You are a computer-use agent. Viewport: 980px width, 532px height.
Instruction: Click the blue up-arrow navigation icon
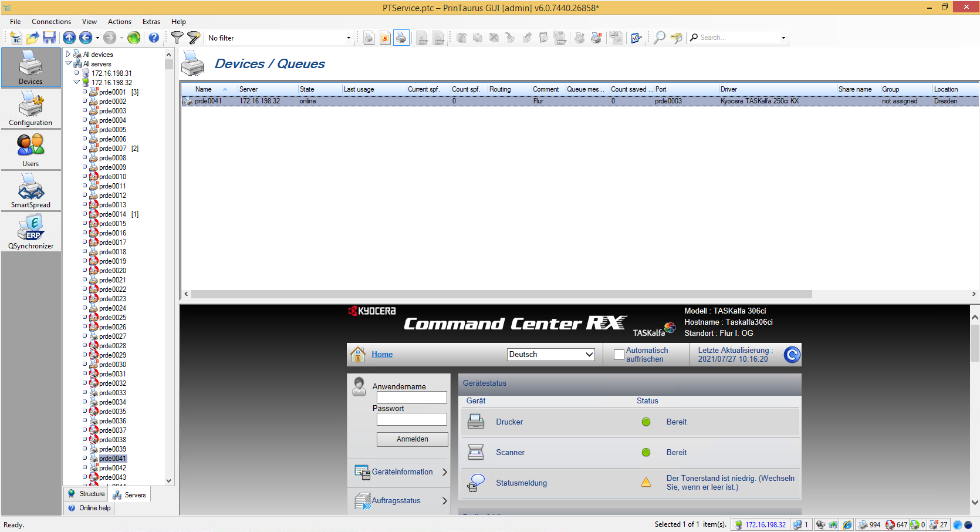[x=69, y=38]
